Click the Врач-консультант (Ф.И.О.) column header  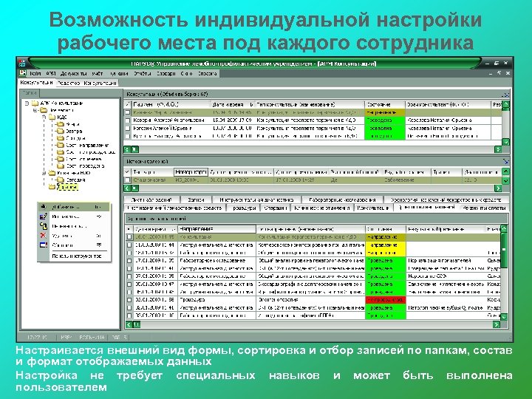(448, 104)
